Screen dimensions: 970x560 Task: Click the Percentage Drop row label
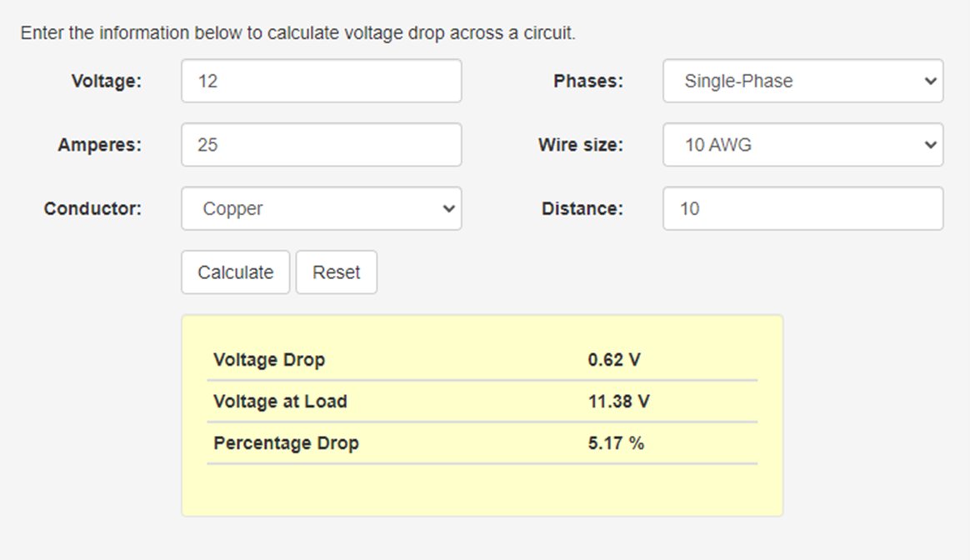click(x=286, y=443)
